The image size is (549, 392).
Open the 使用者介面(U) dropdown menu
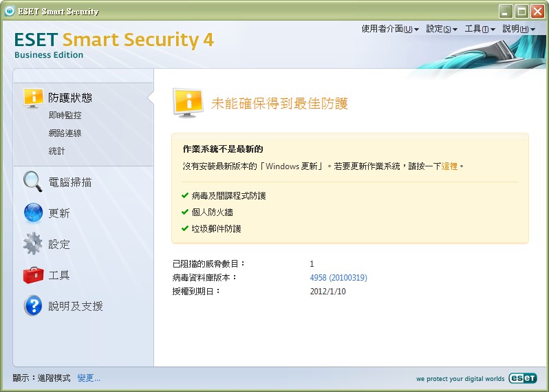click(x=389, y=29)
